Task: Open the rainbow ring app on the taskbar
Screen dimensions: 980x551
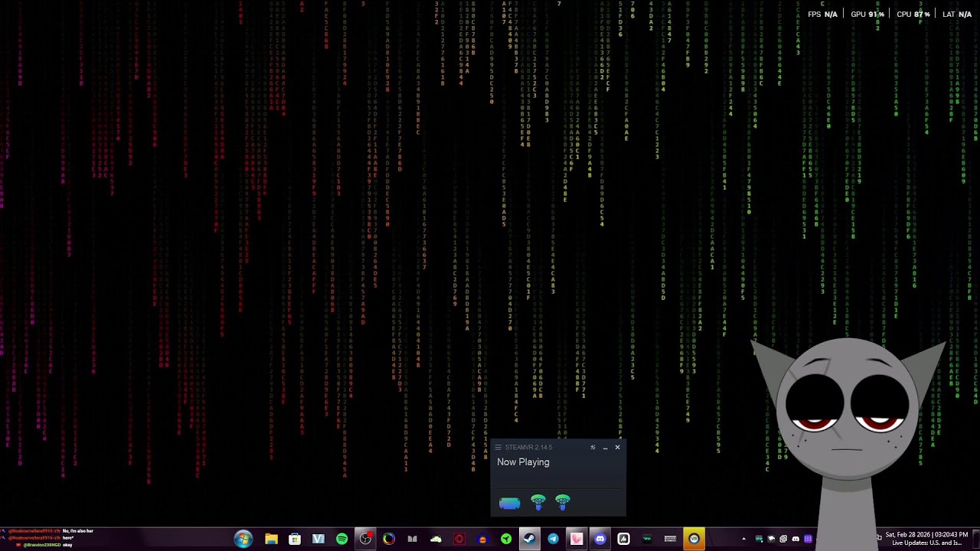Action: coord(389,539)
